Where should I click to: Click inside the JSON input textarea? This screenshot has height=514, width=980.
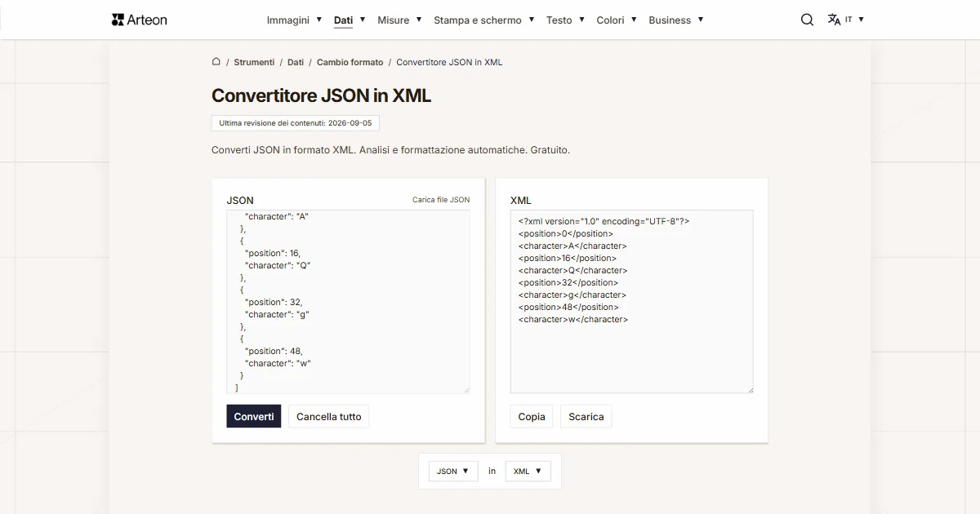click(x=348, y=302)
